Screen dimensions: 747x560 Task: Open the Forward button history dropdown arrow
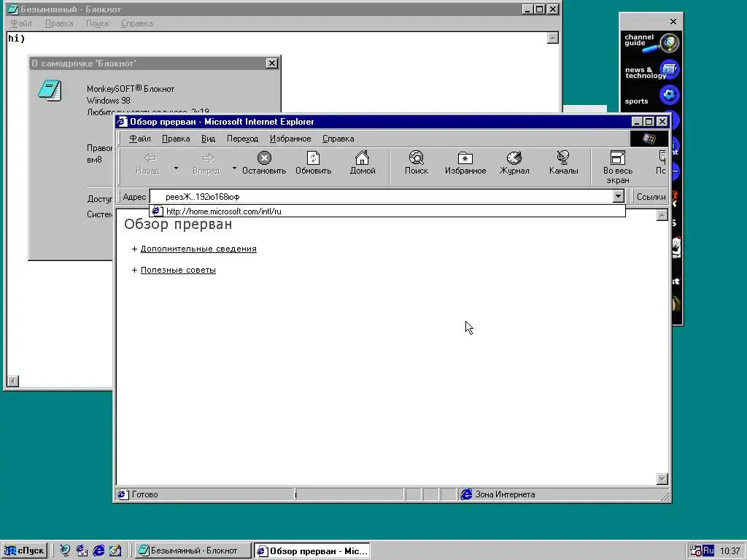click(x=234, y=168)
